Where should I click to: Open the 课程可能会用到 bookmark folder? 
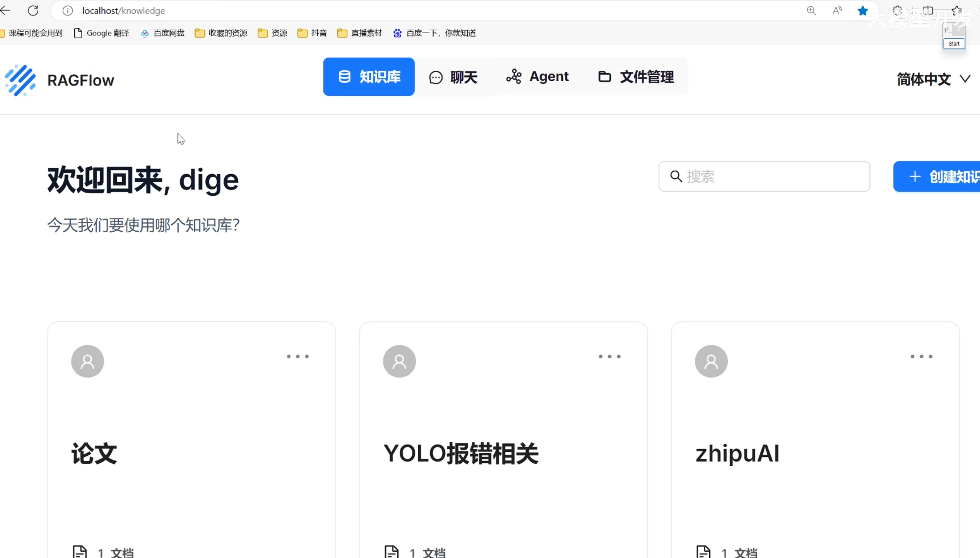(31, 33)
